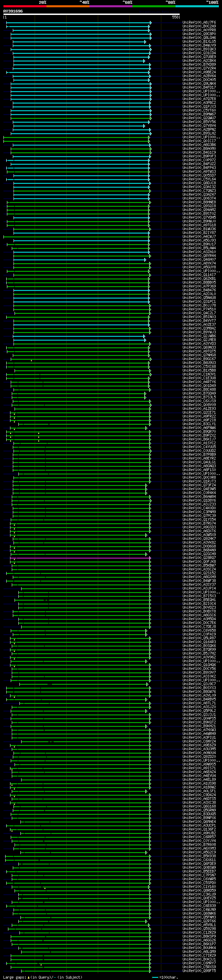Click the cyan segment of the identity legend
This screenshot has height=980, width=222.
197,6
